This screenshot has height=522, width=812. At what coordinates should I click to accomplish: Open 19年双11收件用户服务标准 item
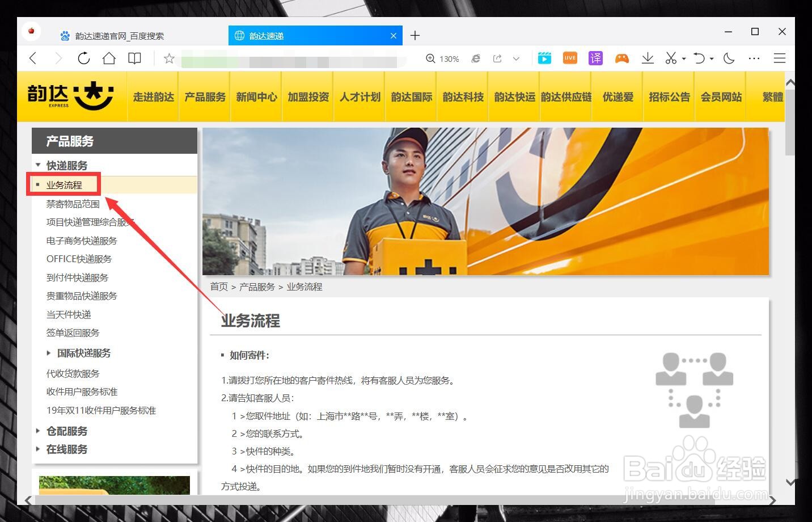tap(101, 410)
